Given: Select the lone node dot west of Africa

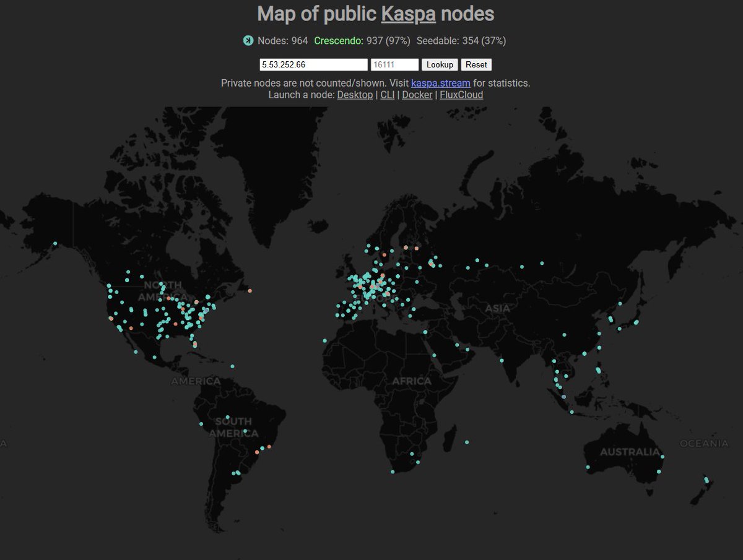Looking at the screenshot, I should pyautogui.click(x=324, y=340).
